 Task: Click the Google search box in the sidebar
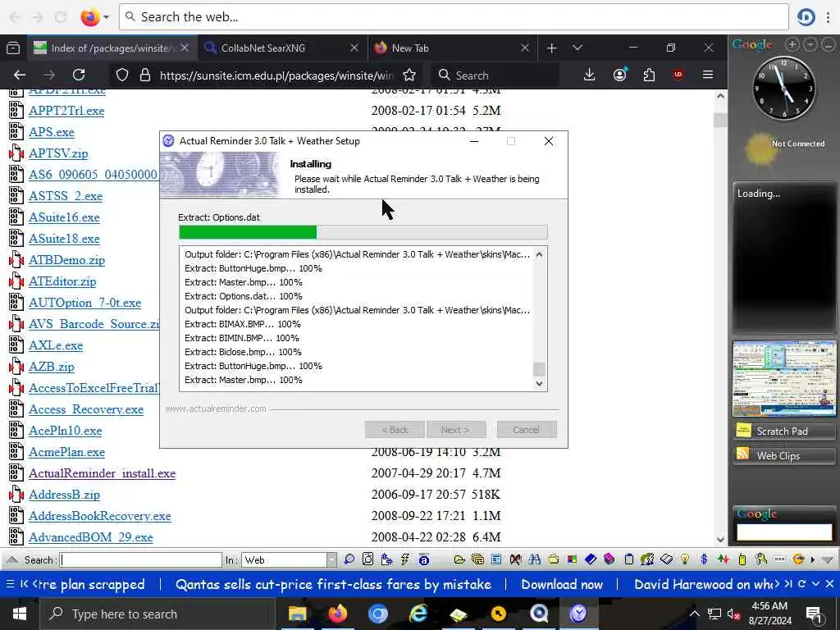point(784,532)
